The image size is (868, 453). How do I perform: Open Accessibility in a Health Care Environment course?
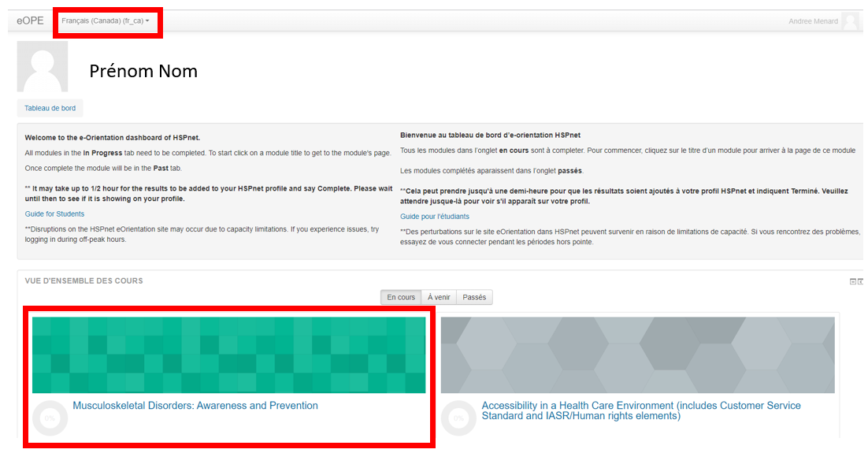(641, 410)
